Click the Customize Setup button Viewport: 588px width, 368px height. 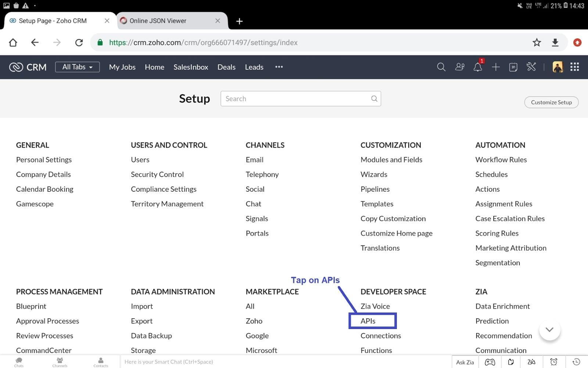551,102
